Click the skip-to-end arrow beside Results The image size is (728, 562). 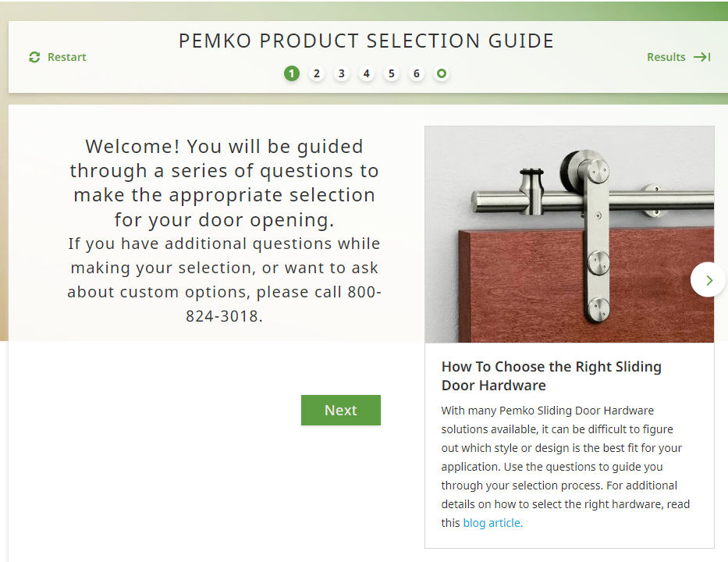pos(702,56)
